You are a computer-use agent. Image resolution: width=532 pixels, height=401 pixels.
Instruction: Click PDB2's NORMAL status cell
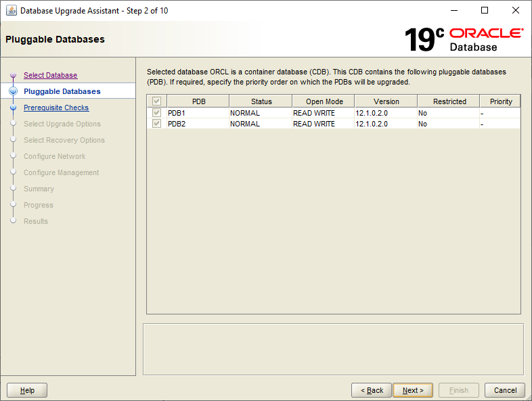coord(261,124)
